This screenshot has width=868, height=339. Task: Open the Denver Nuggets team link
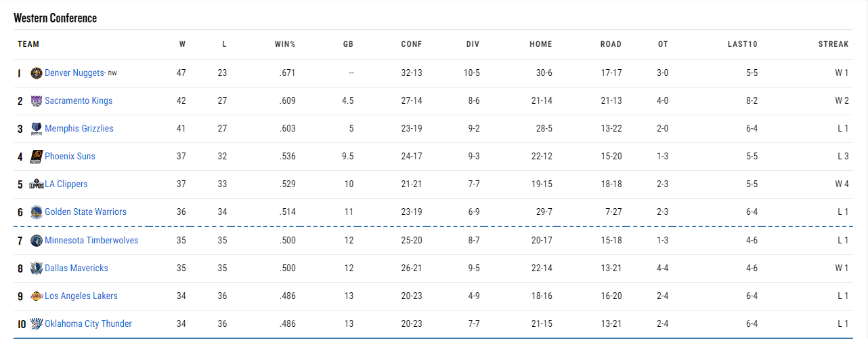pos(74,73)
